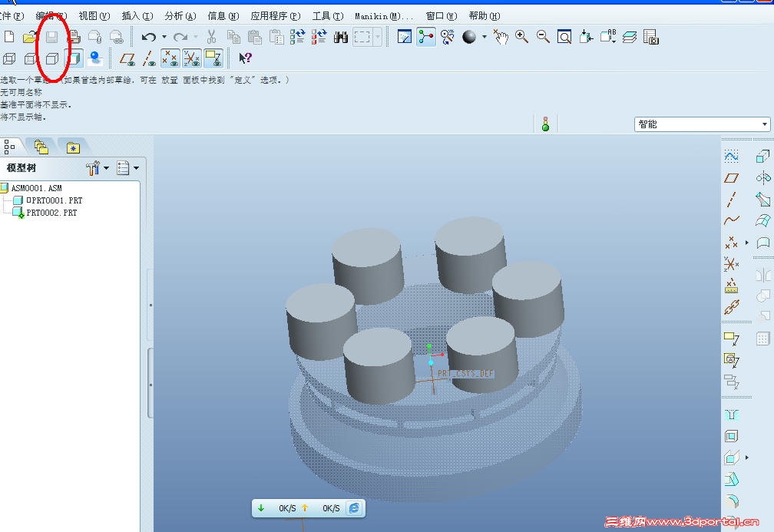Expand the undo history dropdown arrow
This screenshot has width=774, height=532.
164,37
